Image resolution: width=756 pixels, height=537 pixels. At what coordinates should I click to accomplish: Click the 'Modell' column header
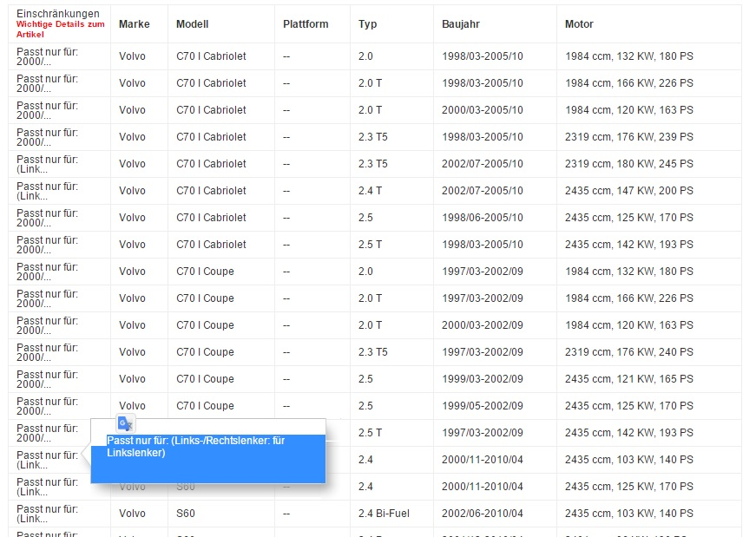pyautogui.click(x=192, y=24)
